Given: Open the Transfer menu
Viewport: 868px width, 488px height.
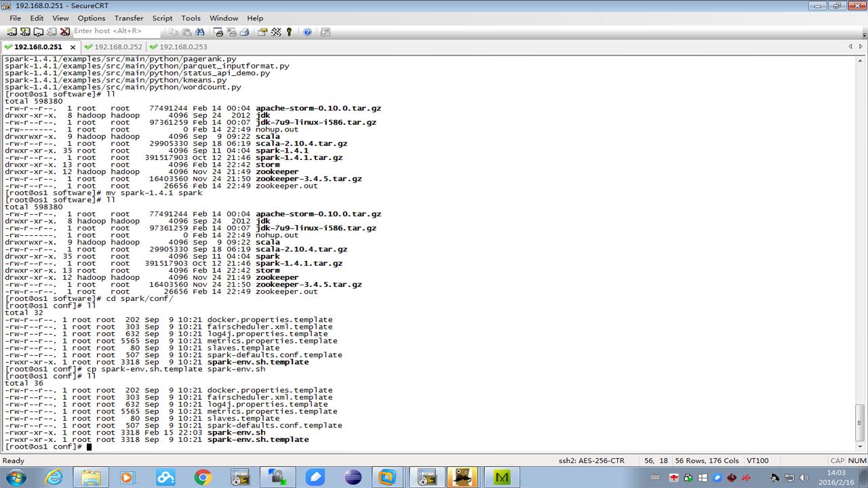Looking at the screenshot, I should (x=129, y=18).
